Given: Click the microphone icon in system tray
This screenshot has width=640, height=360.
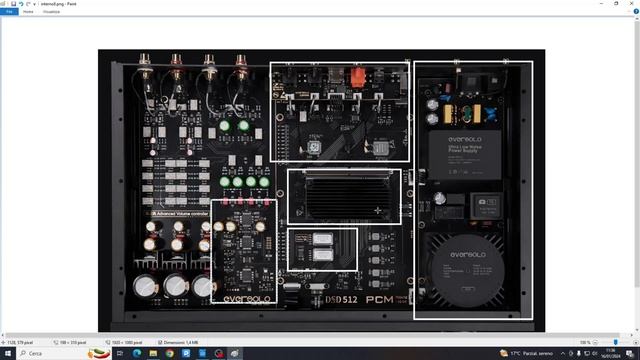Looking at the screenshot, I should 578,353.
